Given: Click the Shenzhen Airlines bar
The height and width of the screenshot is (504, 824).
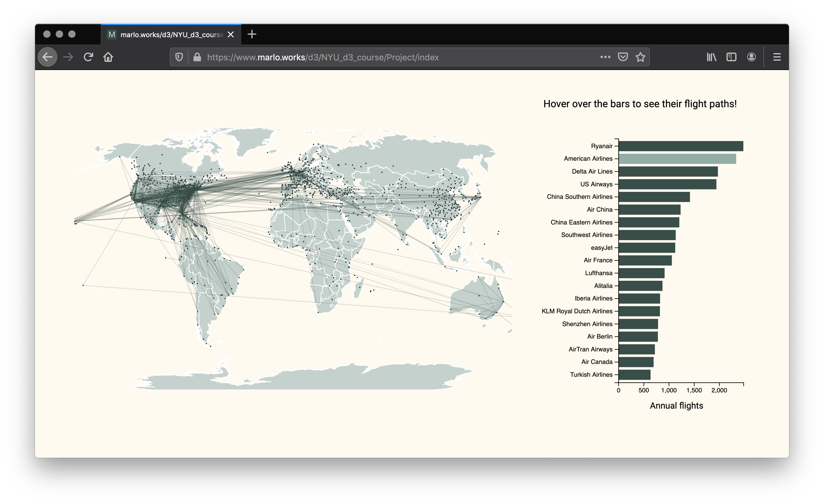Looking at the screenshot, I should (x=638, y=324).
